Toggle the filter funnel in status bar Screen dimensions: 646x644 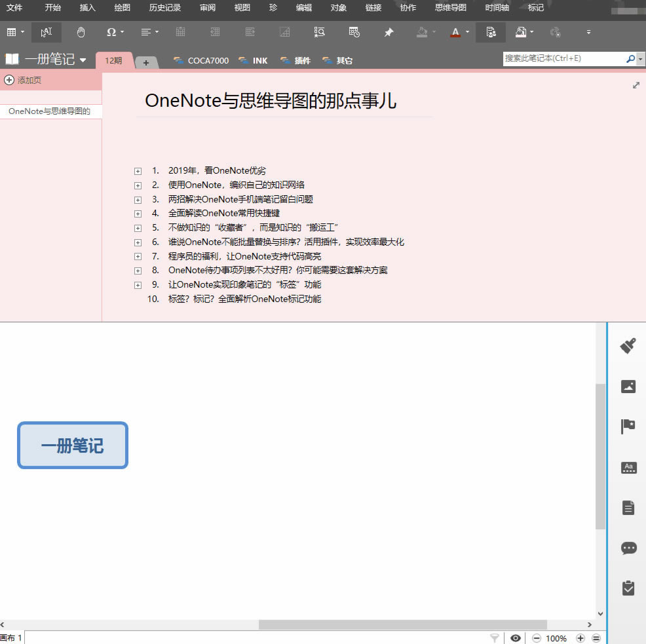tap(495, 638)
